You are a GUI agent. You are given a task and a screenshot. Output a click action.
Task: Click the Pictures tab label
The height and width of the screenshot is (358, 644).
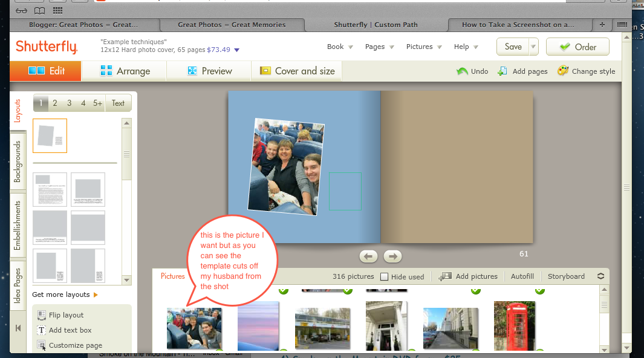(172, 276)
